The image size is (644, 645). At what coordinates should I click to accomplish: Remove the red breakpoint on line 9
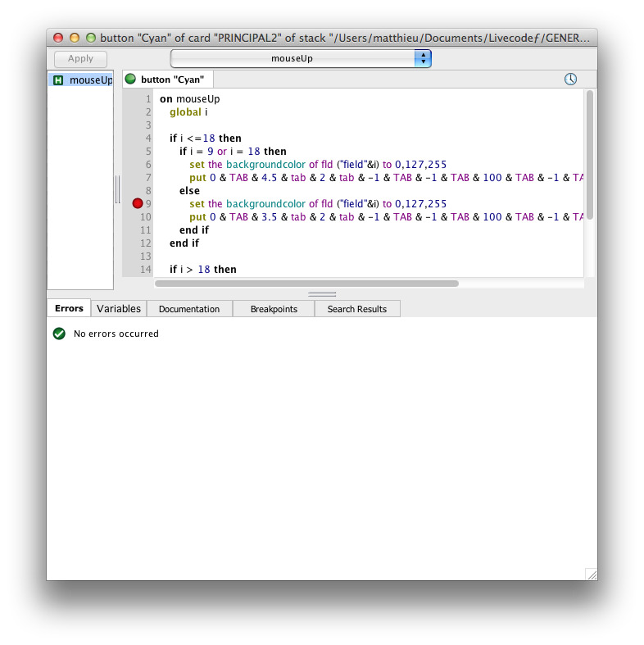138,204
